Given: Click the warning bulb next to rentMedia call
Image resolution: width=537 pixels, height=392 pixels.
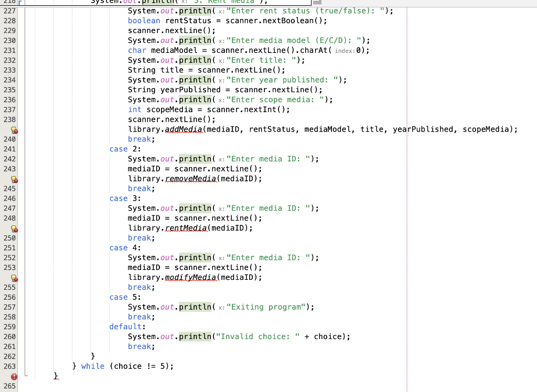Looking at the screenshot, I should pyautogui.click(x=14, y=228).
